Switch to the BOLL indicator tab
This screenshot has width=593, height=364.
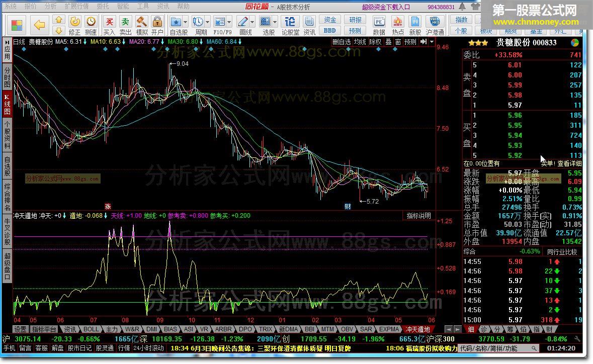click(91, 329)
